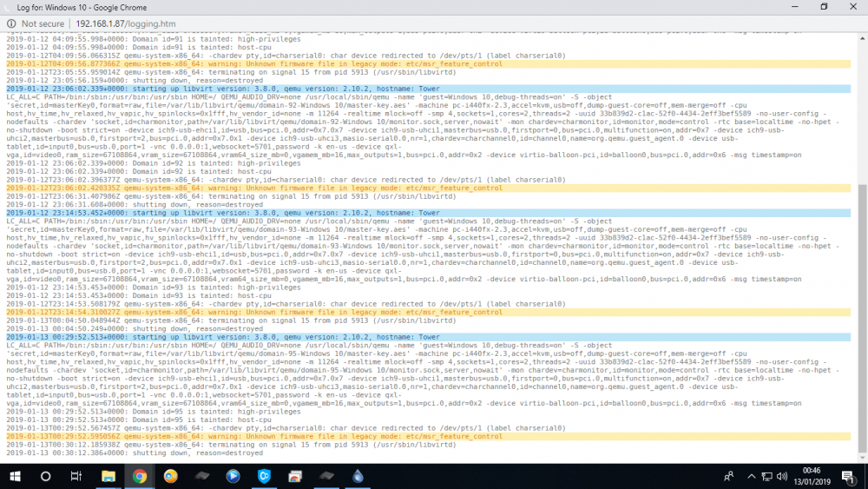Click the vertical scrollbar thumb
The height and width of the screenshot is (489, 868).
click(863, 319)
